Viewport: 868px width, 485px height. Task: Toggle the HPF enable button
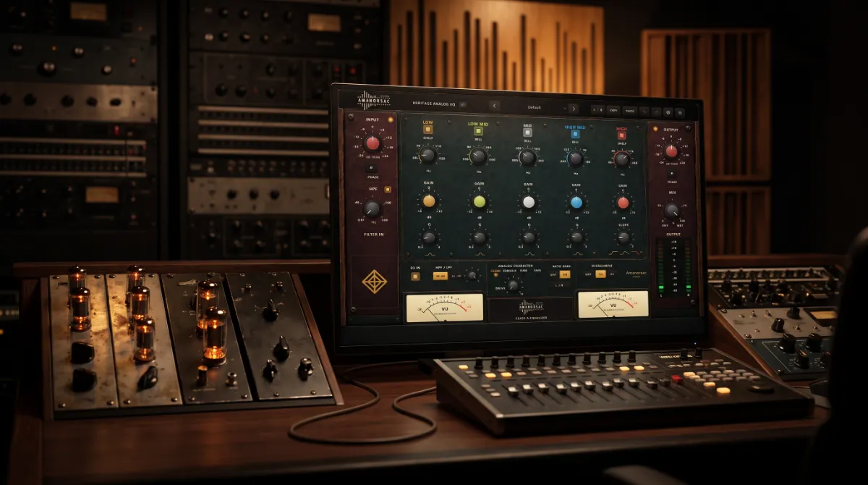388,190
